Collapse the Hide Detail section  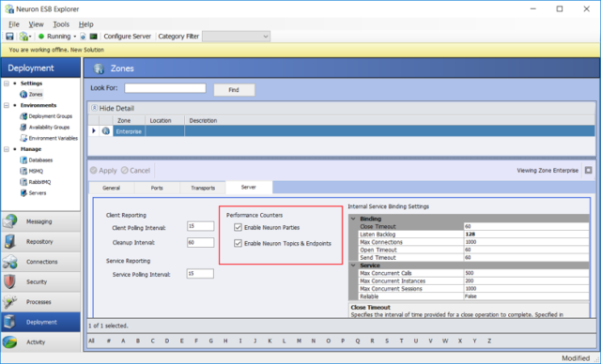(94, 108)
